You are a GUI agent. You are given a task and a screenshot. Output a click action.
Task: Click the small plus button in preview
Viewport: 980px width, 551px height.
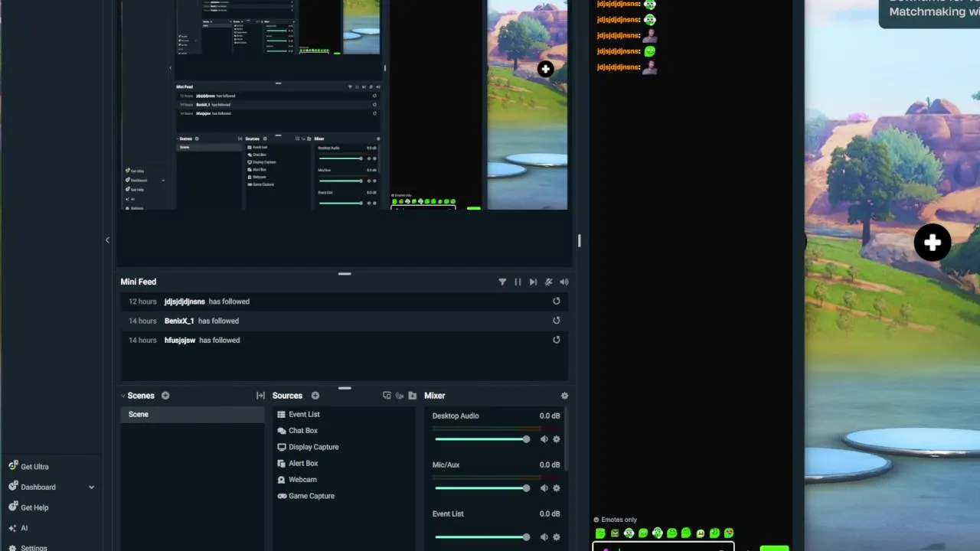pos(545,70)
